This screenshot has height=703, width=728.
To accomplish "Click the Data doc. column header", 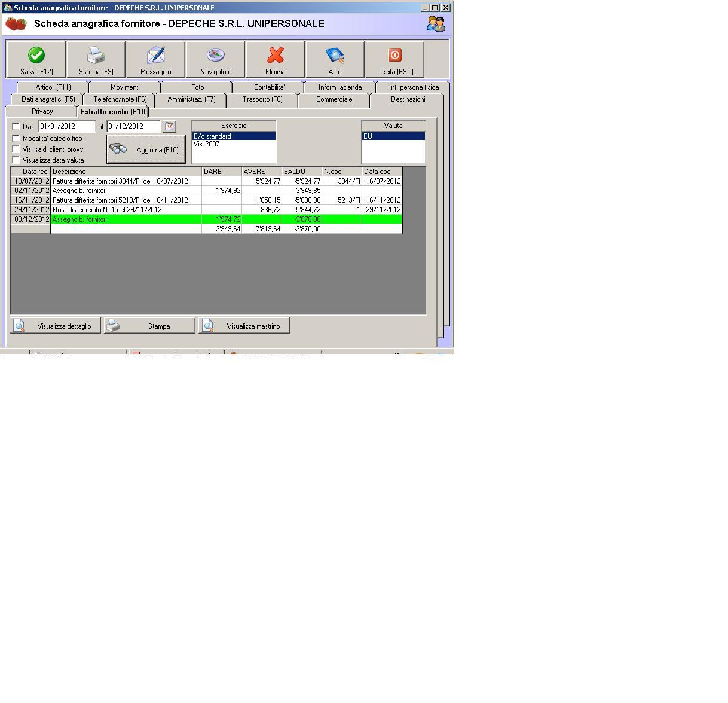I will point(382,172).
